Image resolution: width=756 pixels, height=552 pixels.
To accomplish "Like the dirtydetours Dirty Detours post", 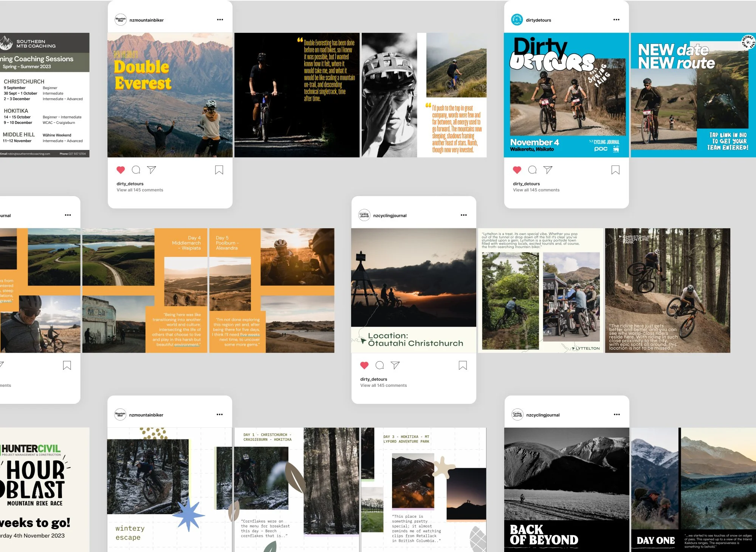I will click(x=517, y=170).
